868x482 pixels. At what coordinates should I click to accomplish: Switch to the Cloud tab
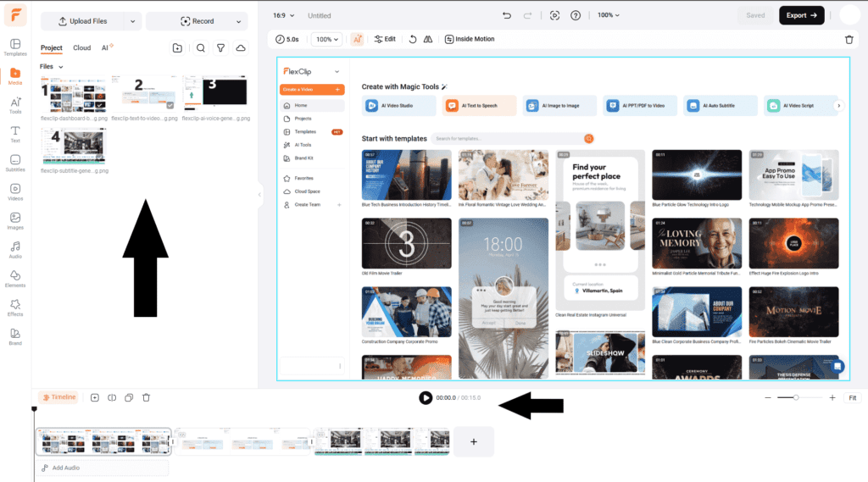point(82,47)
